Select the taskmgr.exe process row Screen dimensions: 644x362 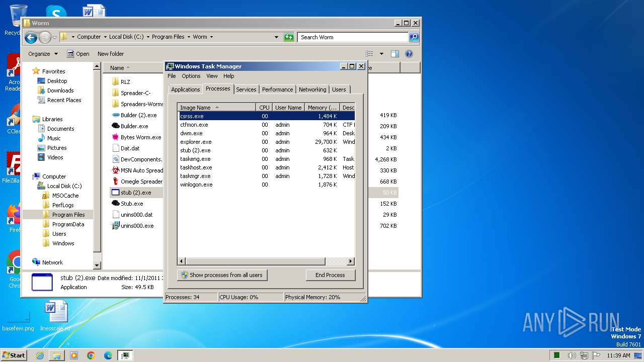pos(267,176)
